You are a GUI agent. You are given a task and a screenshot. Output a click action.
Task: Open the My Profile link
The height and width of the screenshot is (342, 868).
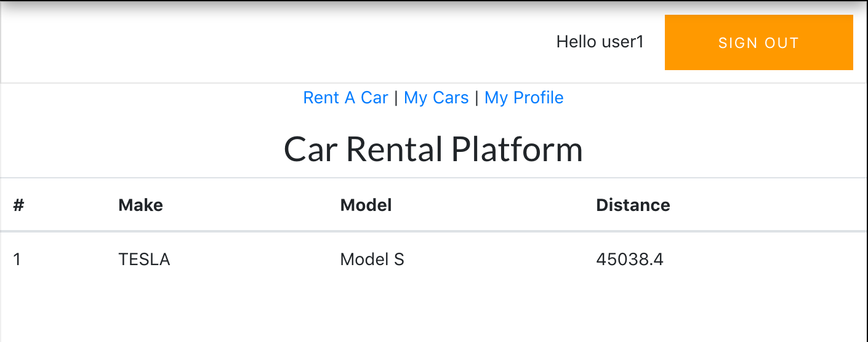[524, 98]
